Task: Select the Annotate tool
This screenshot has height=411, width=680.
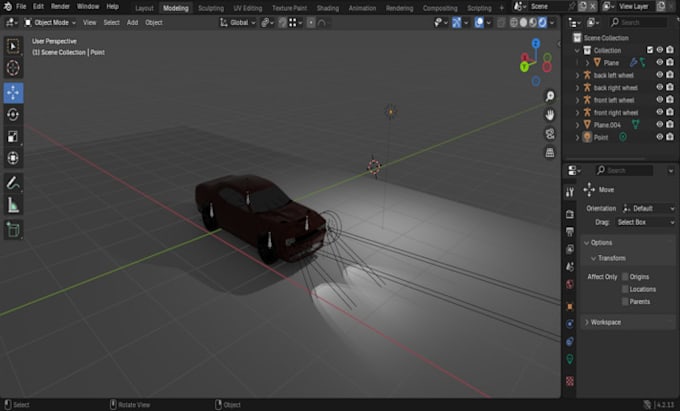Action: [13, 183]
